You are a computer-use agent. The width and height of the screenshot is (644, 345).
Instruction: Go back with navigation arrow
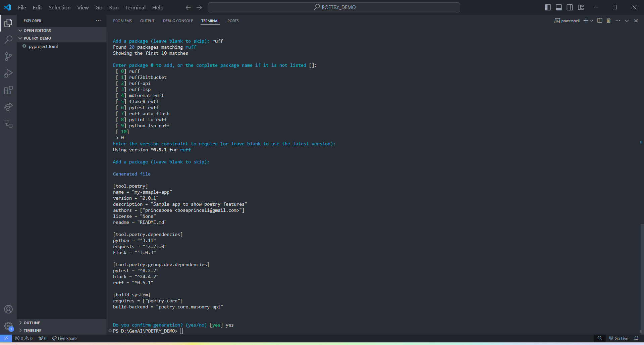tap(188, 7)
